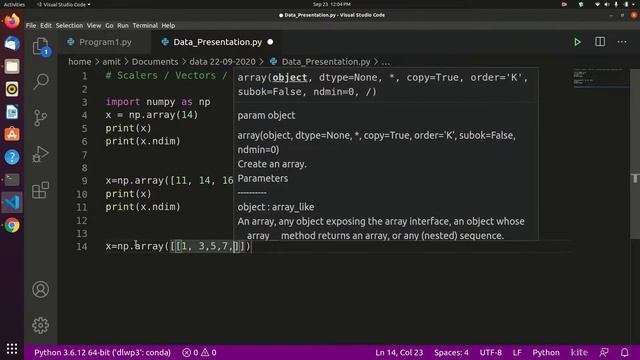Open the View menu
The height and width of the screenshot is (360, 640).
coord(94,25)
